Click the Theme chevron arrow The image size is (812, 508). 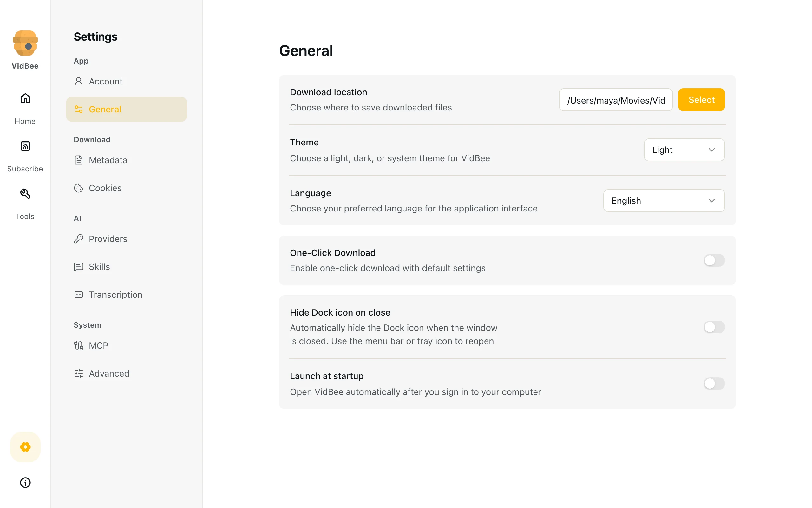click(712, 150)
